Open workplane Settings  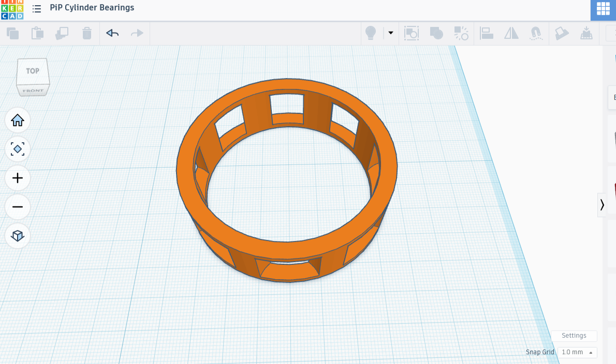[574, 336]
